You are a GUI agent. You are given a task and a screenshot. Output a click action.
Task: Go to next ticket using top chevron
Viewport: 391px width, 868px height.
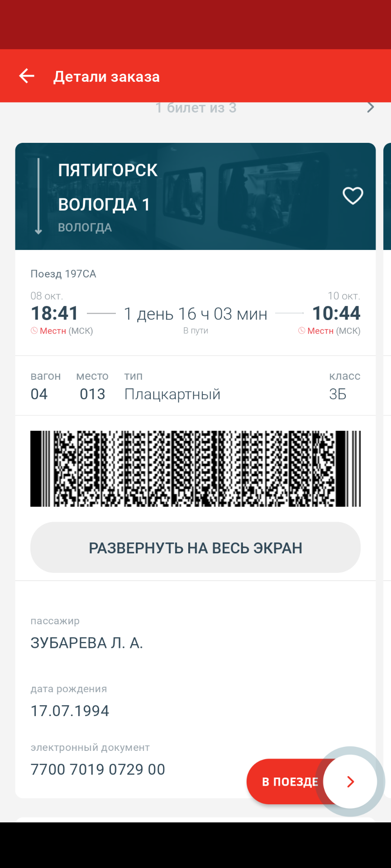coord(370,108)
